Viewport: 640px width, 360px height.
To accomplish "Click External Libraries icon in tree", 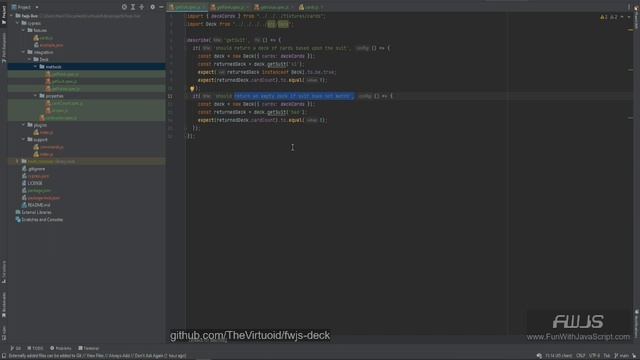I will pos(18,212).
